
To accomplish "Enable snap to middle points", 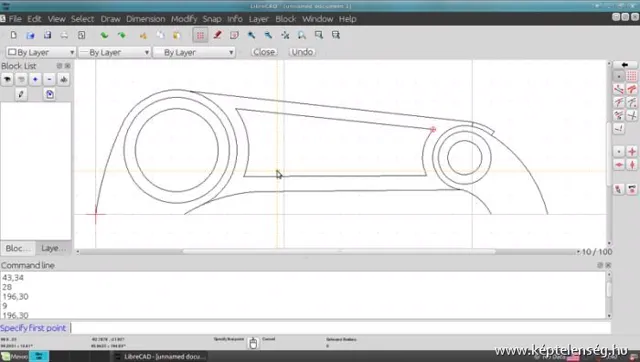I will (x=632, y=102).
